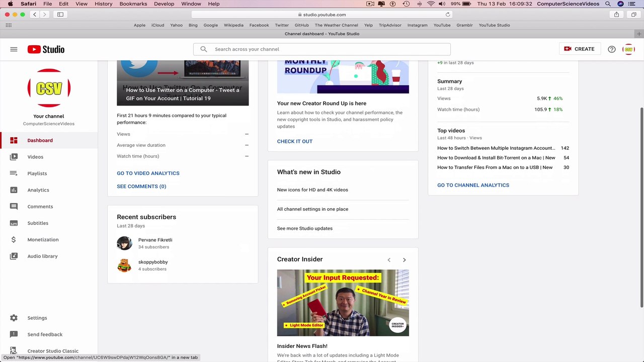Click the CREATE button
The image size is (644, 362).
click(580, 49)
